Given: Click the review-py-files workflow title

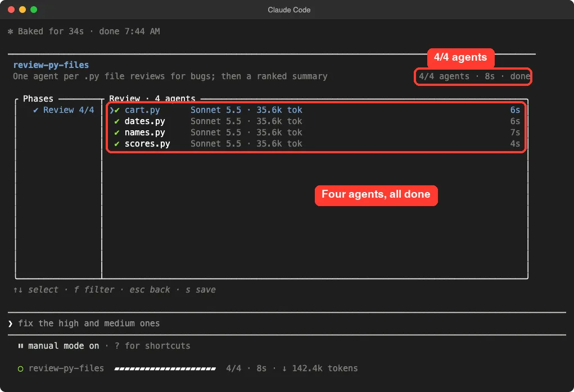Looking at the screenshot, I should 51,65.
